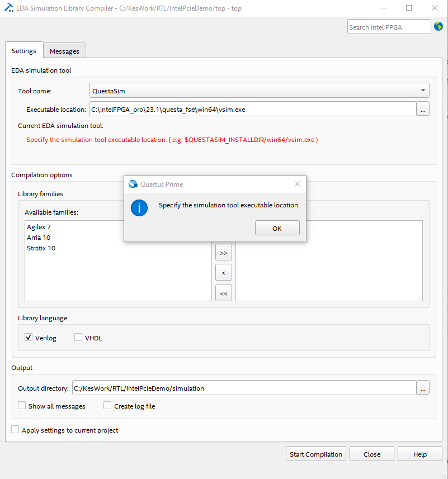Check Apply settings to current project
The image size is (448, 479).
click(15, 429)
